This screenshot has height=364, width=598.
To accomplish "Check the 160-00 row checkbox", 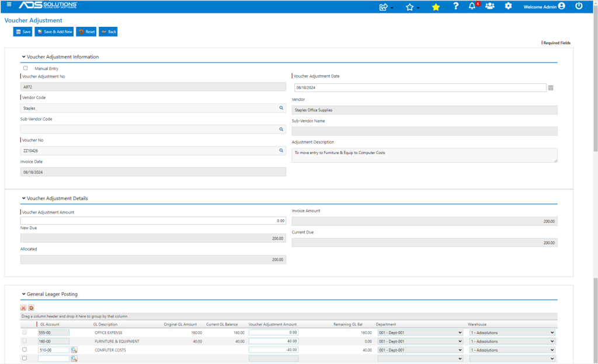I will [x=25, y=341].
